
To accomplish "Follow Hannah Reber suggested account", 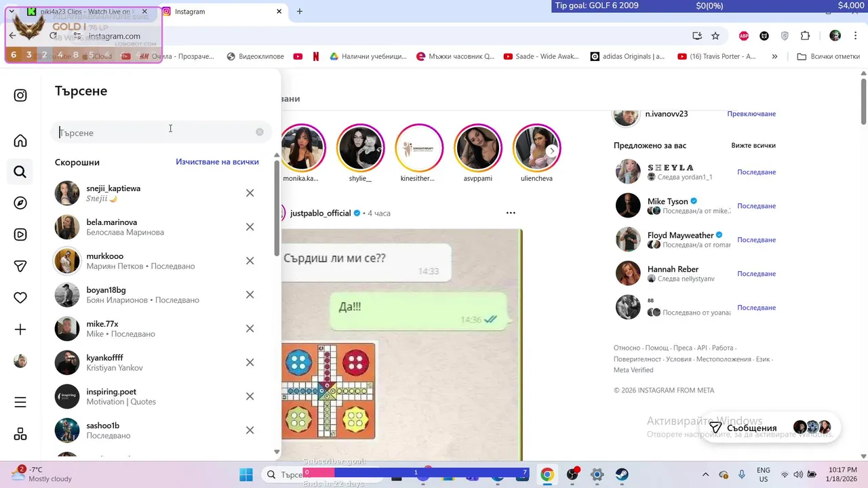I will 756,274.
